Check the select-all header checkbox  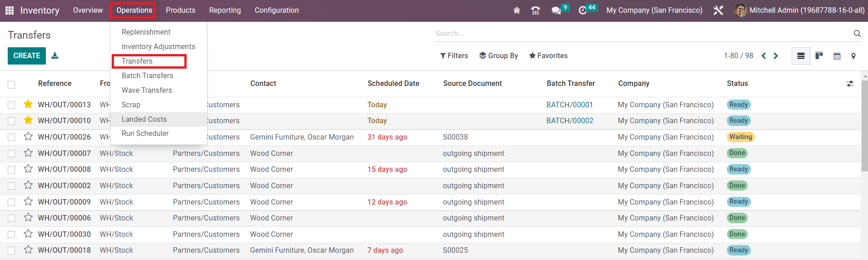click(11, 85)
